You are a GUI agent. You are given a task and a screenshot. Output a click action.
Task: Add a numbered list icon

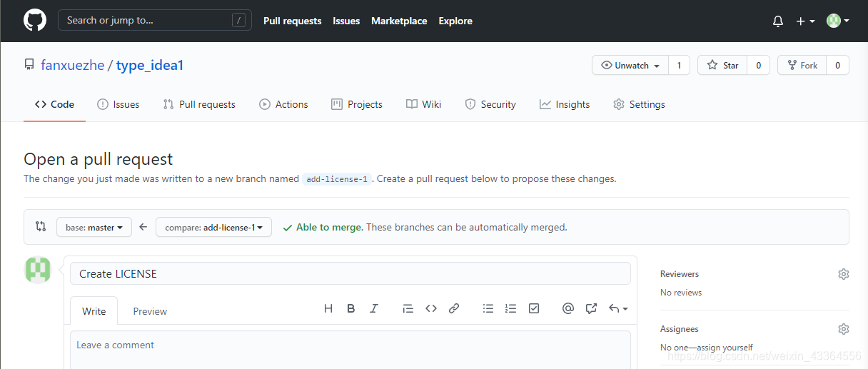point(511,308)
